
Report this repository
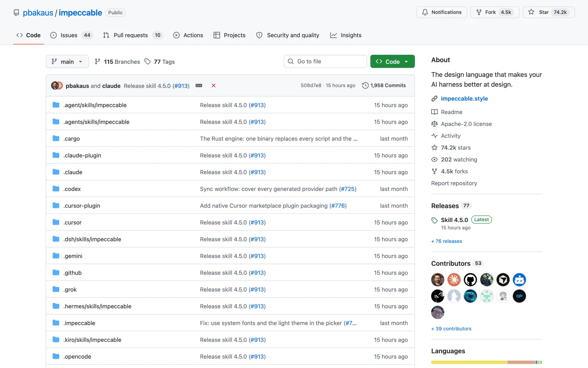[454, 183]
